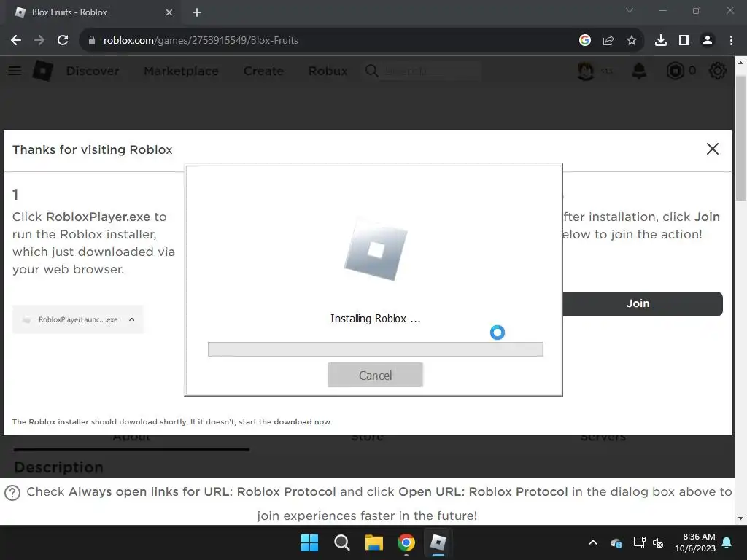Click the address bar URL
This screenshot has width=747, height=560.
click(x=201, y=41)
